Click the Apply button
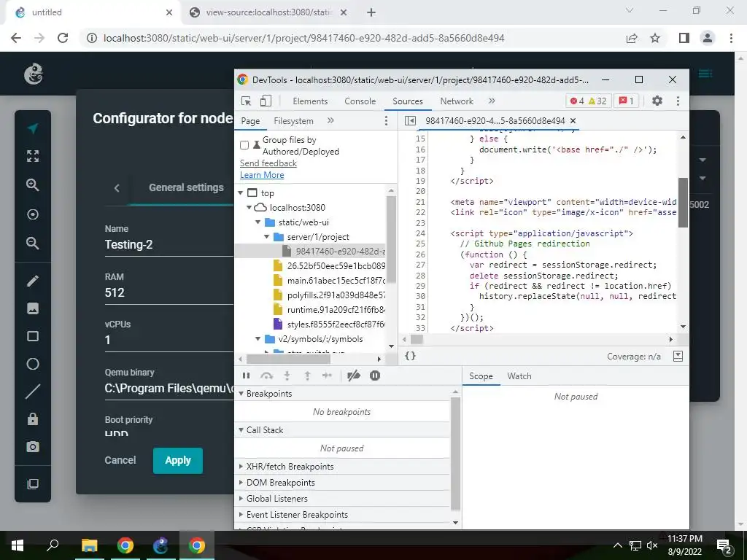The height and width of the screenshot is (560, 747). click(x=178, y=461)
